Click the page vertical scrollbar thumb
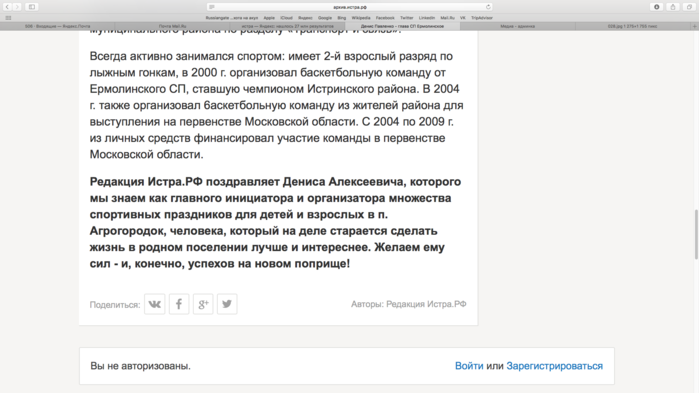699x393 pixels. [x=696, y=234]
